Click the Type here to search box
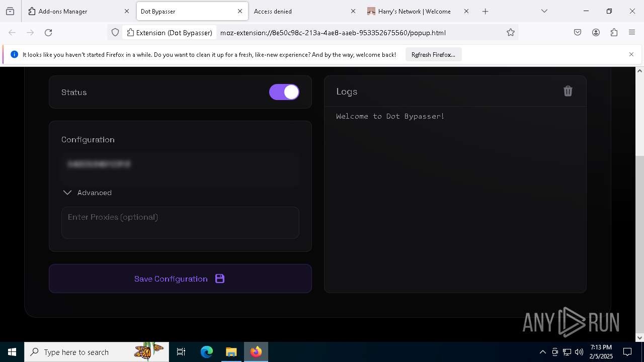The height and width of the screenshot is (362, 644). tap(97, 352)
